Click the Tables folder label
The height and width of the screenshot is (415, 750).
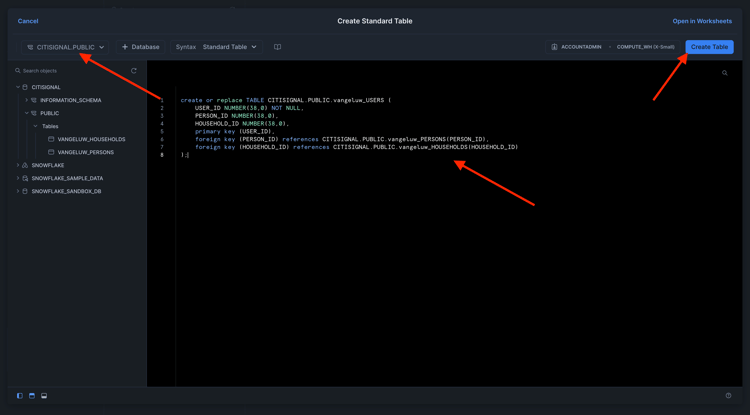(50, 126)
